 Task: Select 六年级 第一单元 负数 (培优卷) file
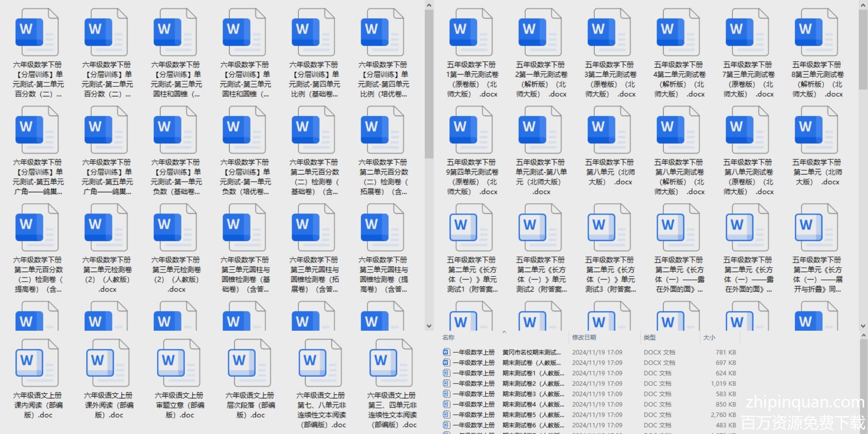pos(245,130)
